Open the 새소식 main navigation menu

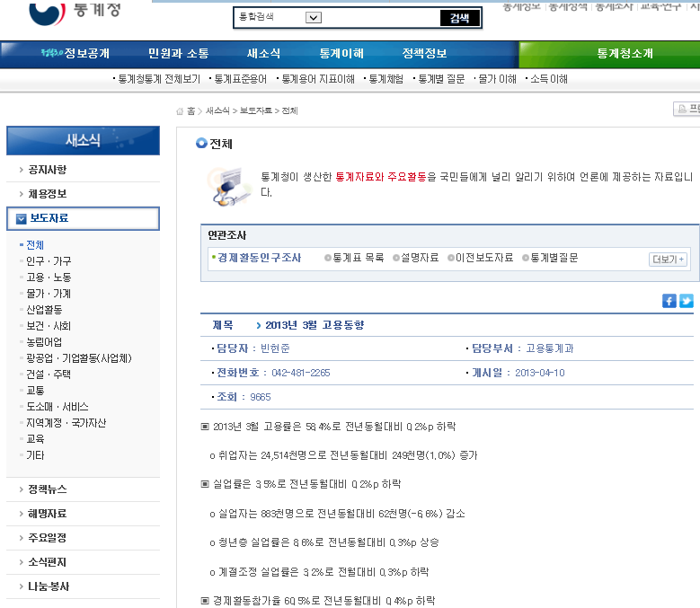click(x=263, y=54)
